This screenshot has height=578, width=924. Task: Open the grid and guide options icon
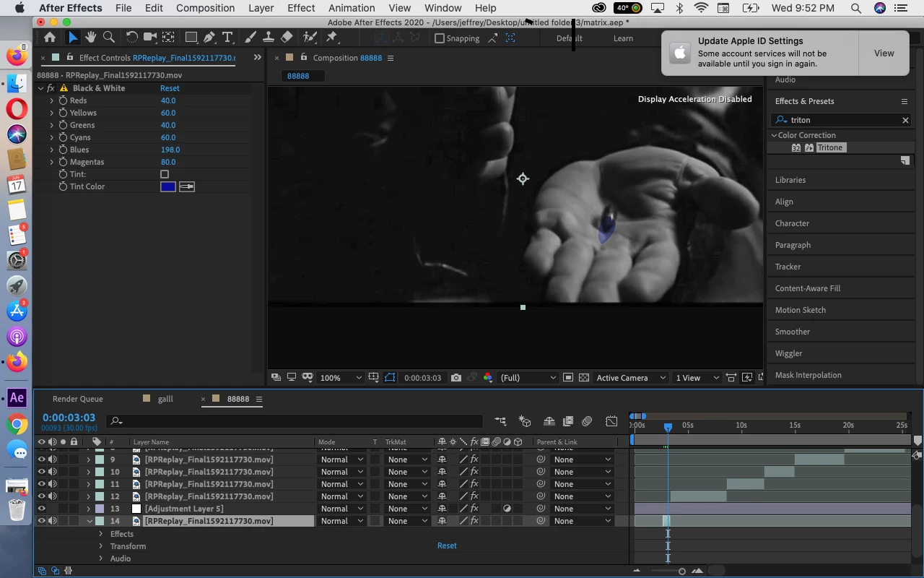click(373, 378)
